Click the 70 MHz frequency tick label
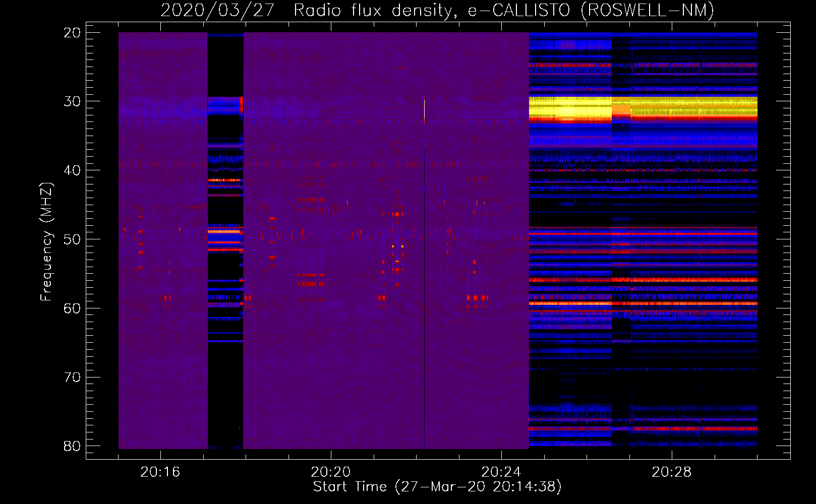Viewport: 816px width, 504px height. (72, 377)
